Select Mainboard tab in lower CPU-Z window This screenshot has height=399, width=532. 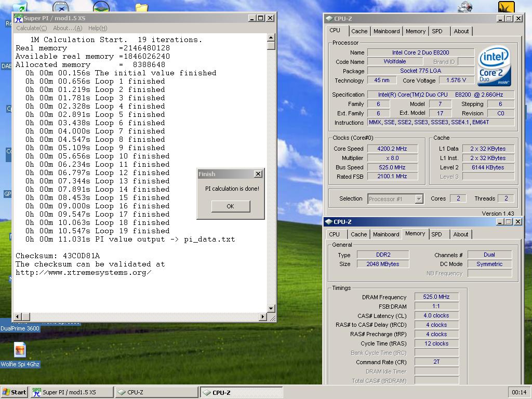[386, 234]
